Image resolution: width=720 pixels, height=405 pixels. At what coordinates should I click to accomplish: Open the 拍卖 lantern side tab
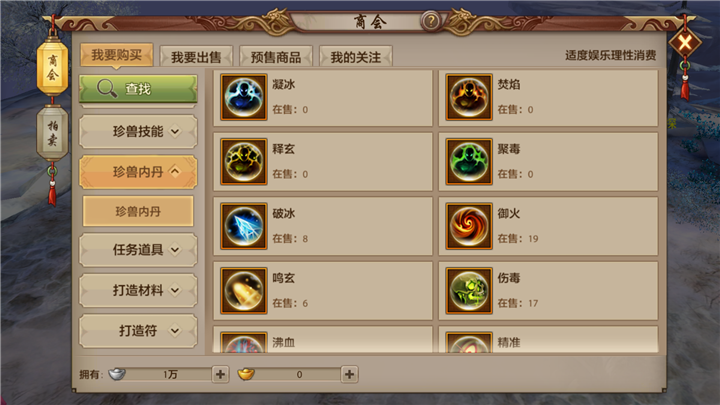point(52,133)
